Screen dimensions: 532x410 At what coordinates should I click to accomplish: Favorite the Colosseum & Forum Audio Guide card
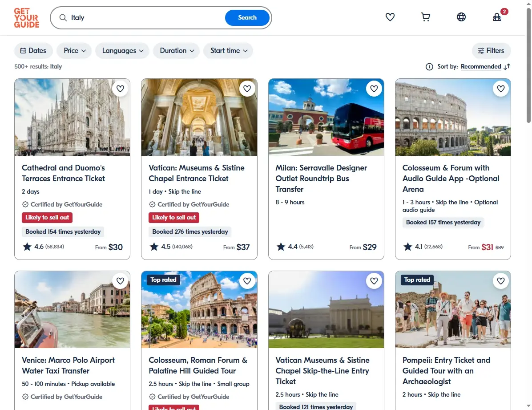pyautogui.click(x=501, y=89)
